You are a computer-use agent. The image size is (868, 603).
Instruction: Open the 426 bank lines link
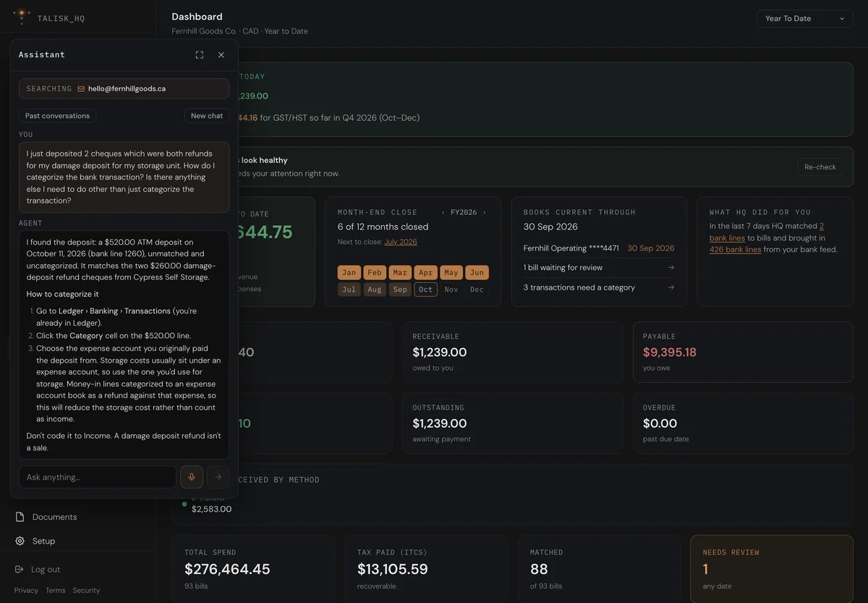(735, 249)
